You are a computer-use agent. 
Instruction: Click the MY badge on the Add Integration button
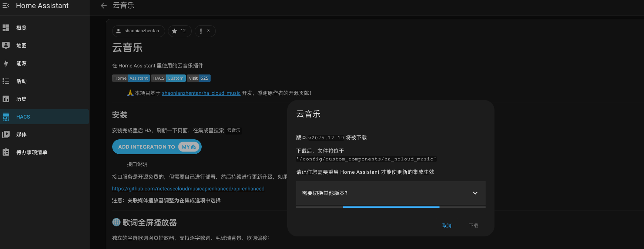[x=189, y=147]
